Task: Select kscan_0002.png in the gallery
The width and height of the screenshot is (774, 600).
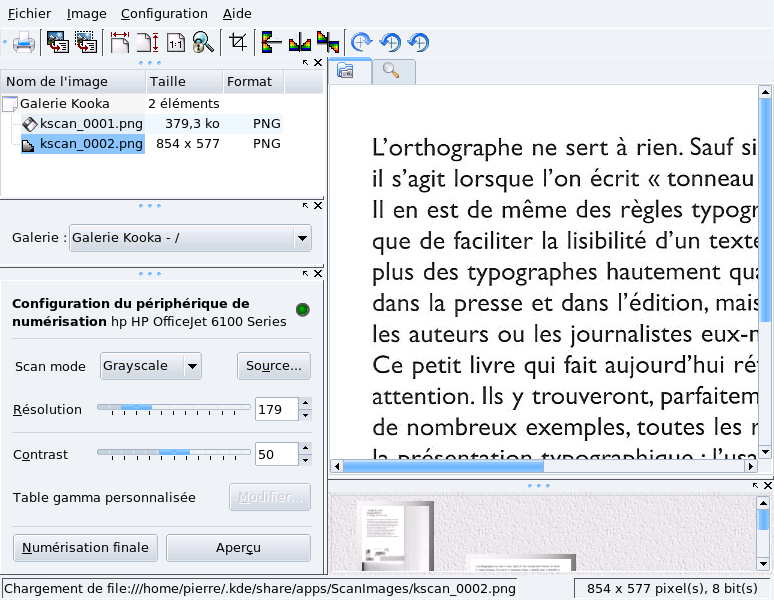Action: point(83,144)
